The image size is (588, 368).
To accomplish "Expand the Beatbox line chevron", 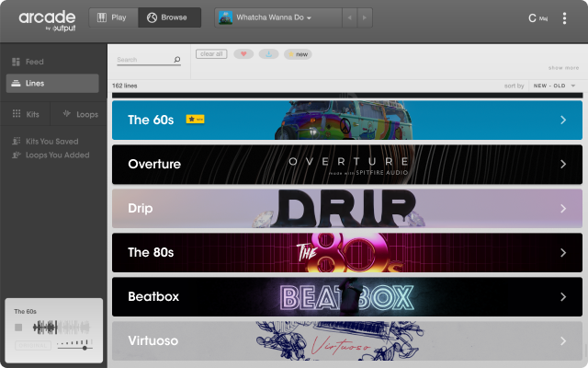I will point(563,296).
